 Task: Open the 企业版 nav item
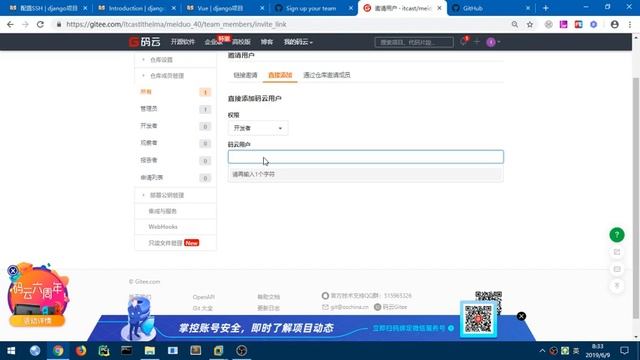pos(213,42)
